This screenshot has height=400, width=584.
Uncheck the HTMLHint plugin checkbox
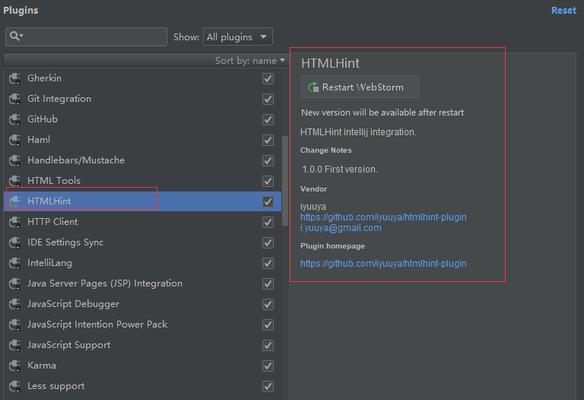click(268, 201)
